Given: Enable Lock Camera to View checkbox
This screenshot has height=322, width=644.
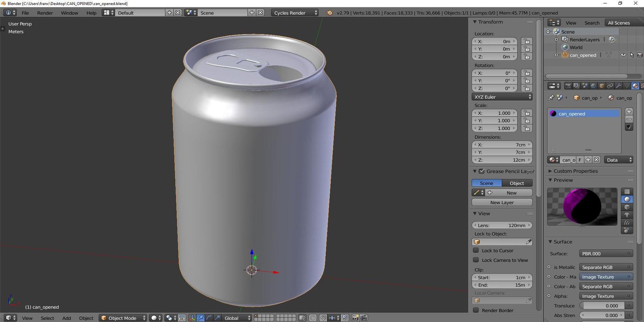Looking at the screenshot, I should tap(476, 260).
